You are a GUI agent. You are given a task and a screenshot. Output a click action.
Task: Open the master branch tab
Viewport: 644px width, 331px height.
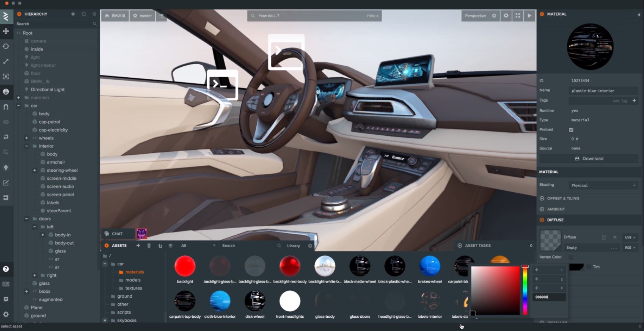tap(143, 16)
